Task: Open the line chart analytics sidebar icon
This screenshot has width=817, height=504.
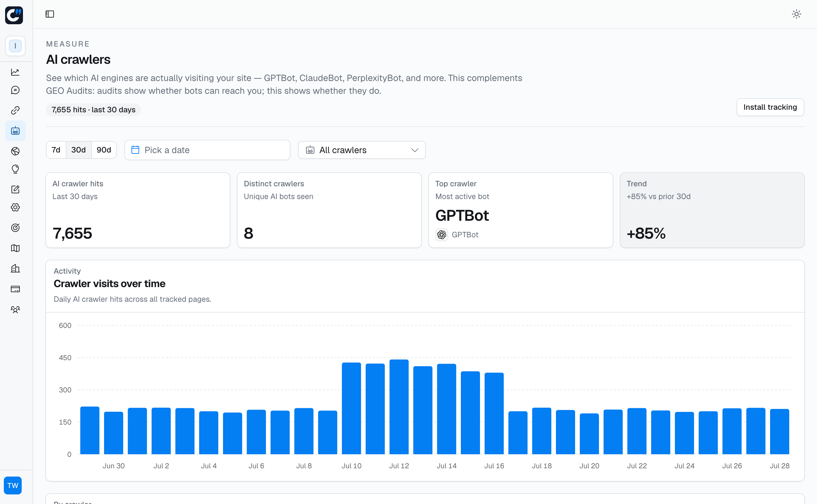Action: [x=15, y=72]
